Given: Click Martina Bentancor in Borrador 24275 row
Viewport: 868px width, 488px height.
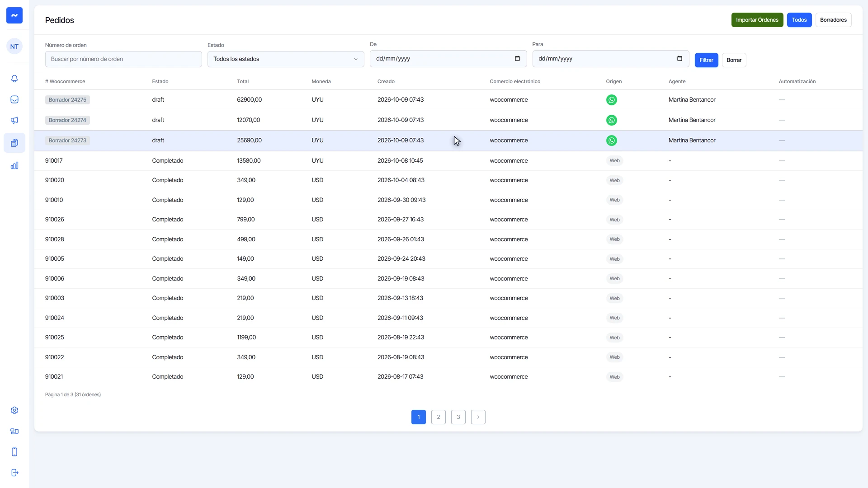Looking at the screenshot, I should pyautogui.click(x=692, y=100).
